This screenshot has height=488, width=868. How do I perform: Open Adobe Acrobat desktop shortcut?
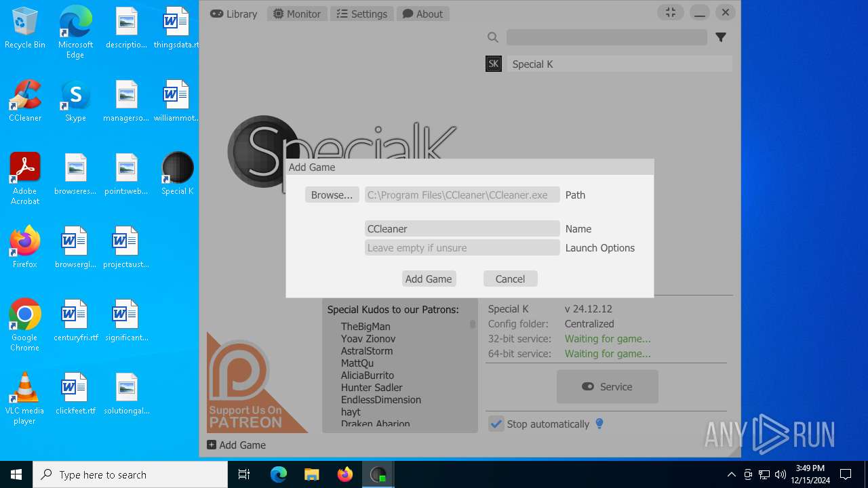pyautogui.click(x=25, y=179)
